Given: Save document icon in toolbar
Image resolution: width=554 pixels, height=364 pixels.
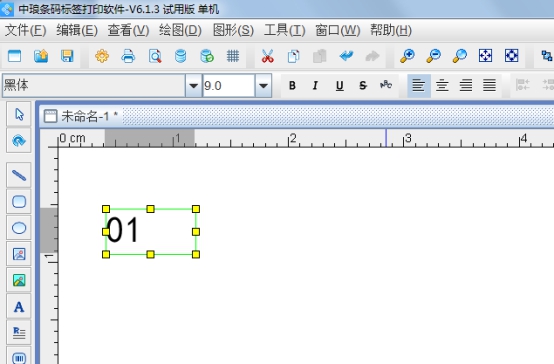Looking at the screenshot, I should (x=67, y=56).
